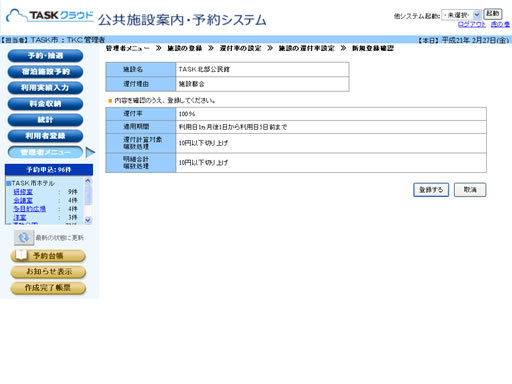Open the 会議室 reservations link
The width and height of the screenshot is (512, 384).
click(23, 200)
